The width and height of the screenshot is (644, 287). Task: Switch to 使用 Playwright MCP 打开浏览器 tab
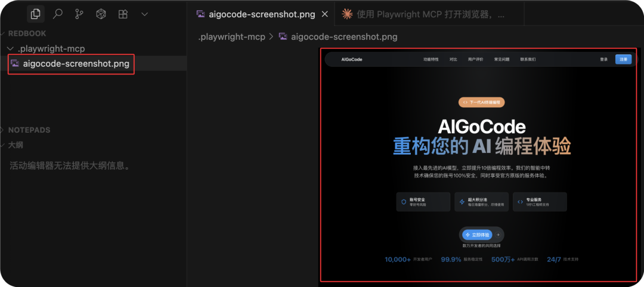coord(429,14)
